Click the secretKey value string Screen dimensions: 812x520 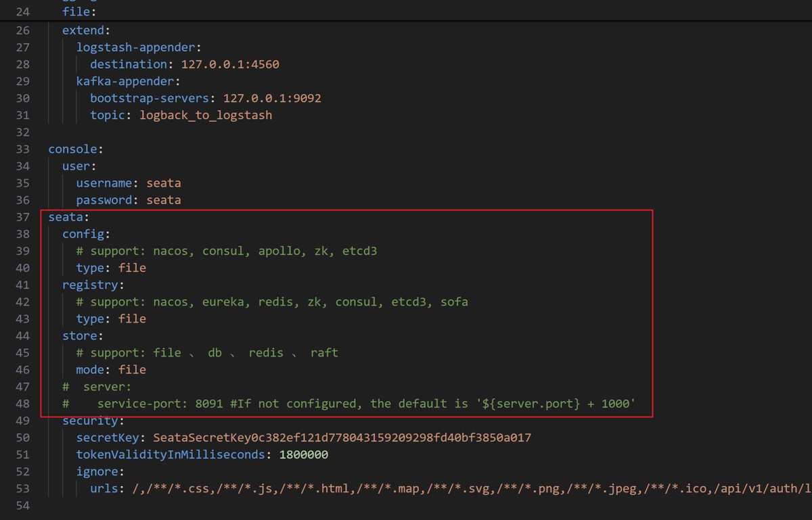(x=342, y=438)
